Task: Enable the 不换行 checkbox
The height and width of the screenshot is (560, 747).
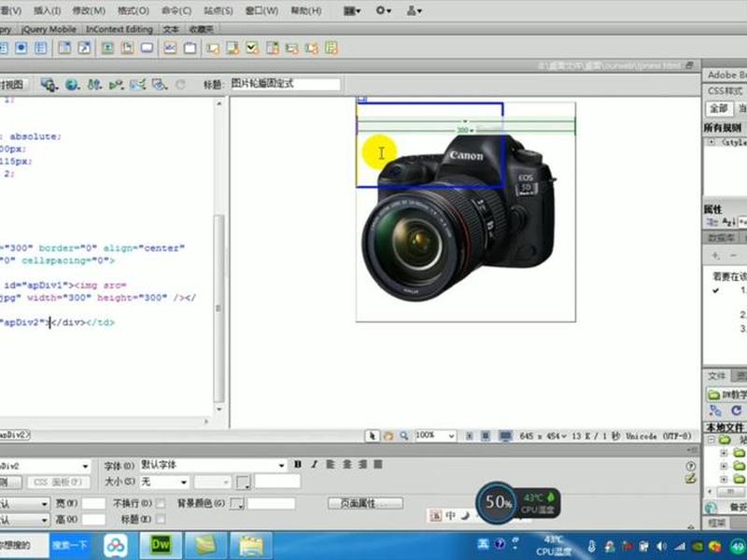Action: coord(161,503)
